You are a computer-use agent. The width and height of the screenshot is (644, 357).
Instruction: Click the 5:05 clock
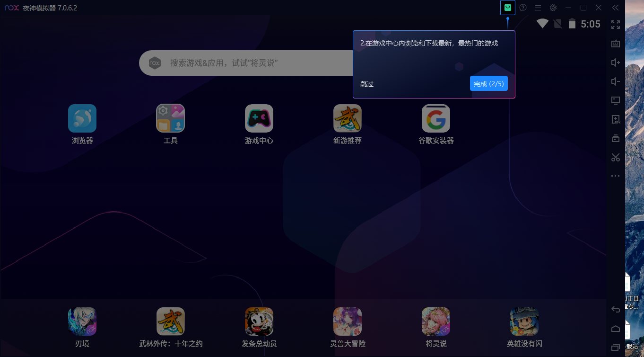591,24
